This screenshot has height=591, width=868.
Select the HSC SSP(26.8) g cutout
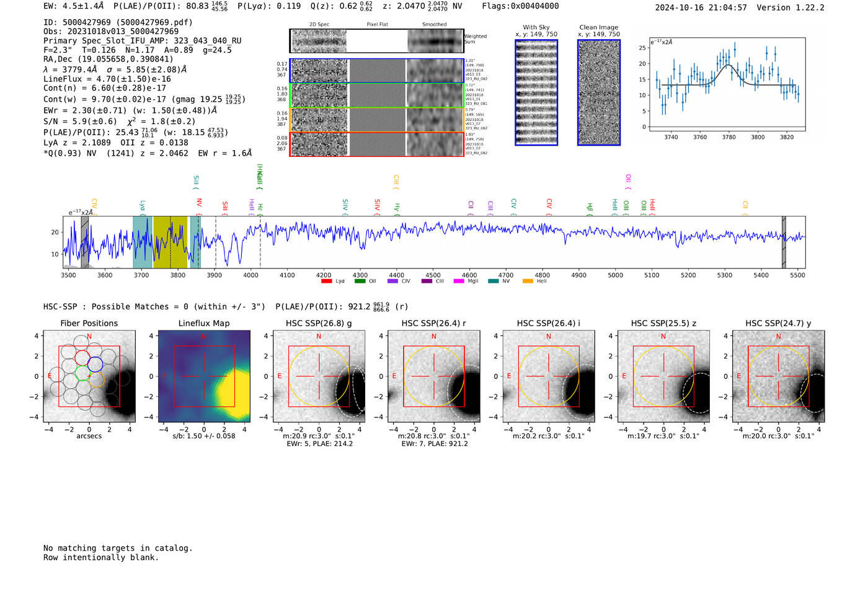pyautogui.click(x=319, y=376)
